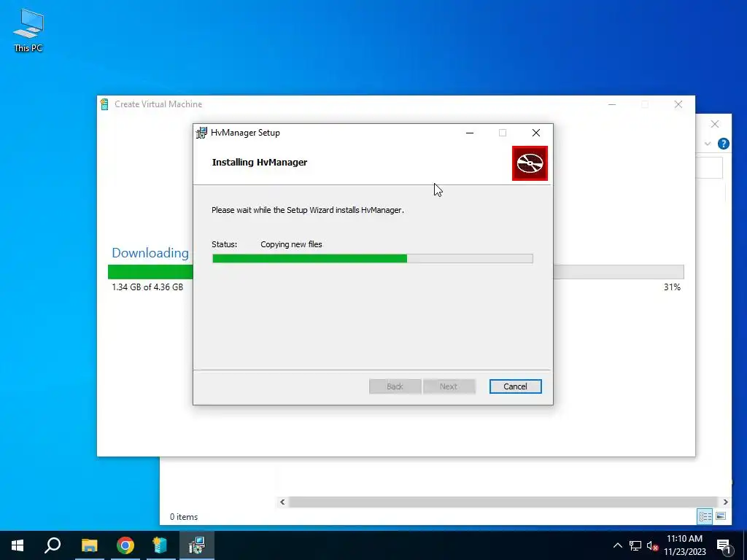Click the Downloading heading text
747x560 pixels.
tap(150, 253)
